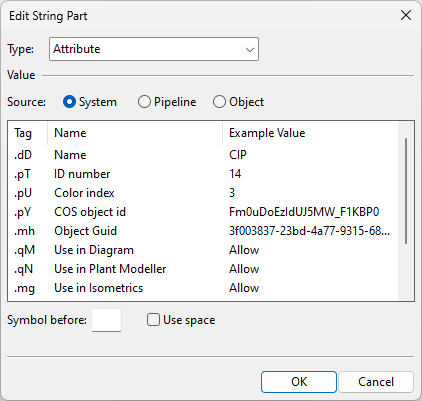422x401 pixels.
Task: Select the ID number attribute row
Action: pos(203,174)
